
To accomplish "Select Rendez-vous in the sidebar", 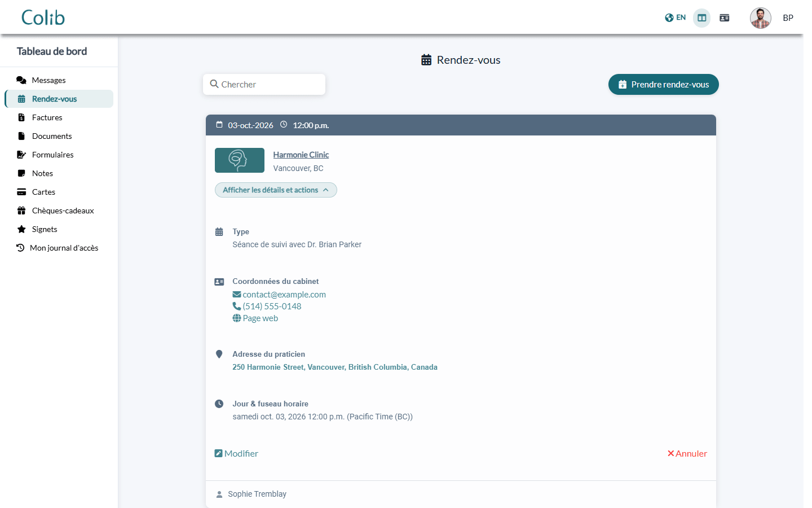I will click(x=59, y=99).
